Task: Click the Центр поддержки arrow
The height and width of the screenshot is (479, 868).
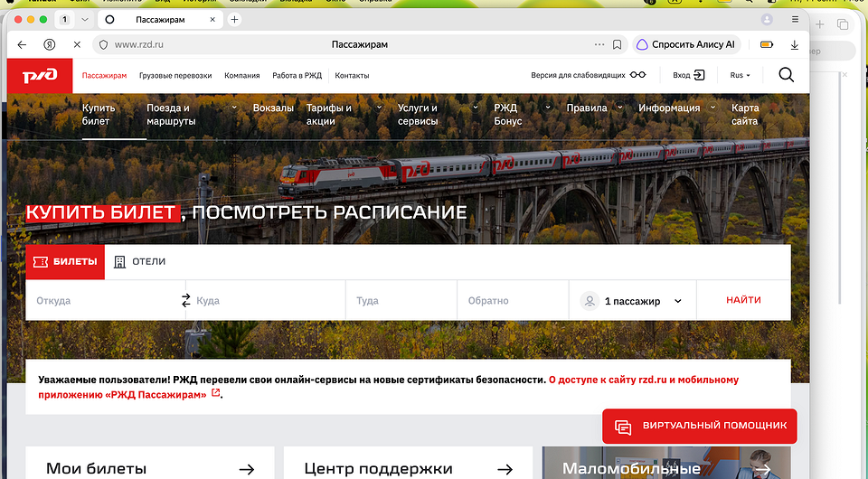Action: pyautogui.click(x=505, y=469)
